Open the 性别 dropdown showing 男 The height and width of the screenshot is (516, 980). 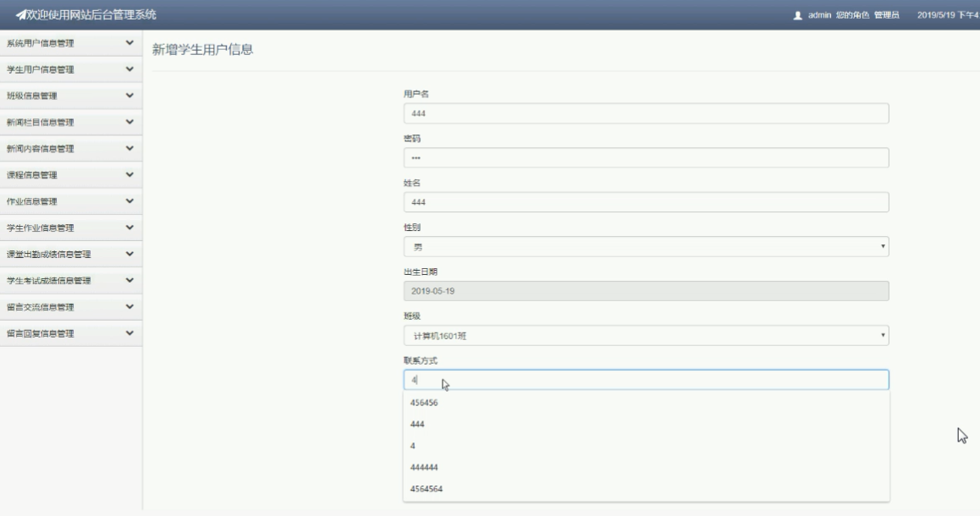point(647,247)
